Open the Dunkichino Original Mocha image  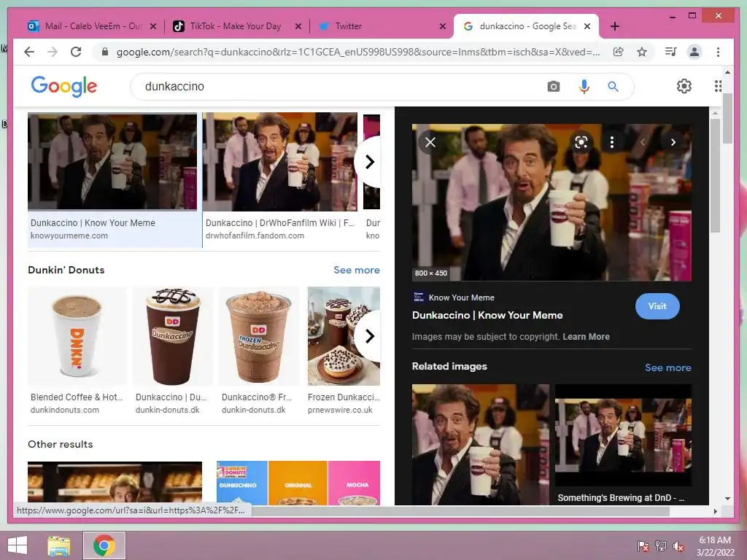298,483
